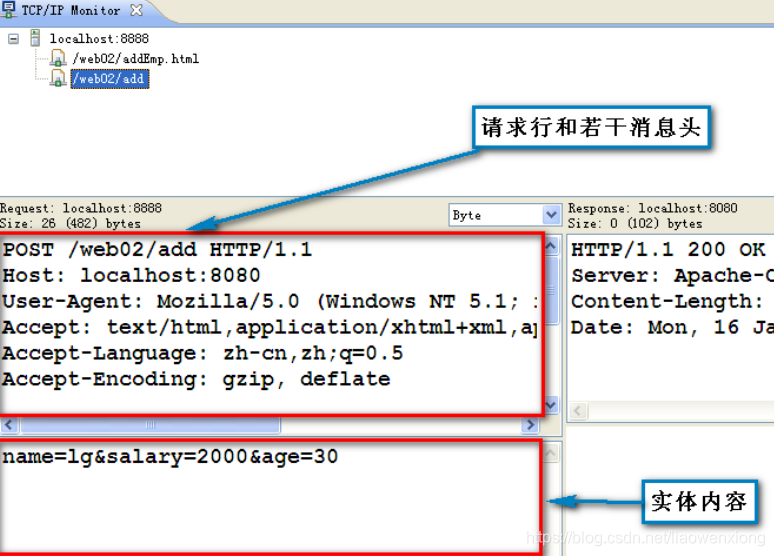The height and width of the screenshot is (556, 774).
Task: Click the User-Agent header line
Action: click(270, 301)
